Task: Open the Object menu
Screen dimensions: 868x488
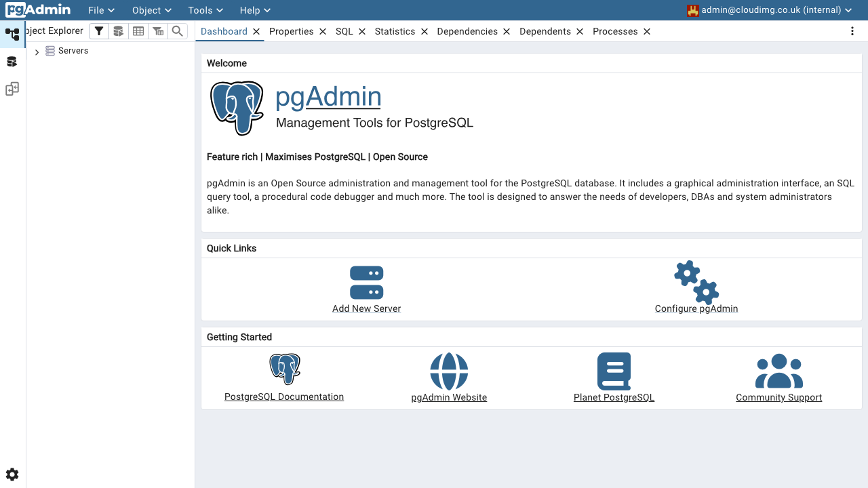Action: [152, 10]
